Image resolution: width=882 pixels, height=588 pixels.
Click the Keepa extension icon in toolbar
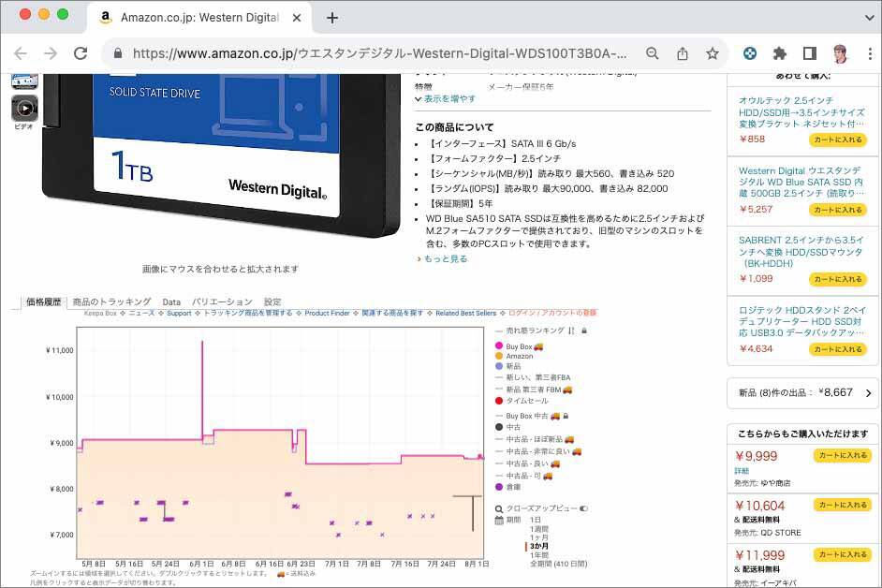(x=750, y=53)
